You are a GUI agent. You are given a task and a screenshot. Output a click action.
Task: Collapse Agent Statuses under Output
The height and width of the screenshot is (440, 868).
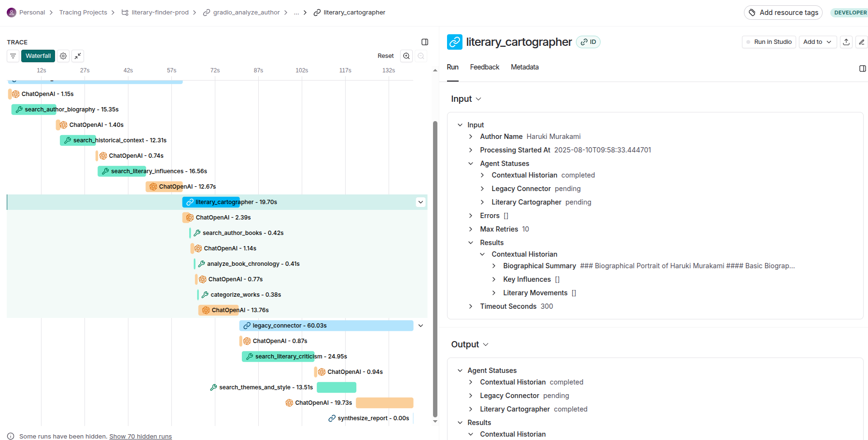tap(460, 370)
